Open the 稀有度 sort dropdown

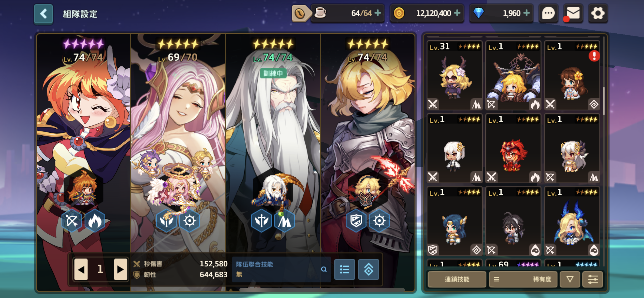point(523,279)
